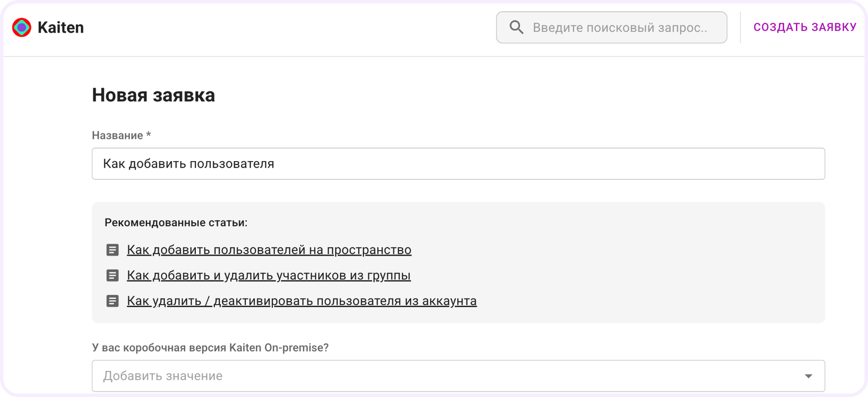Click 'СОЗДАТЬ ЗАЯВКУ' button
The height and width of the screenshot is (397, 868).
point(805,27)
